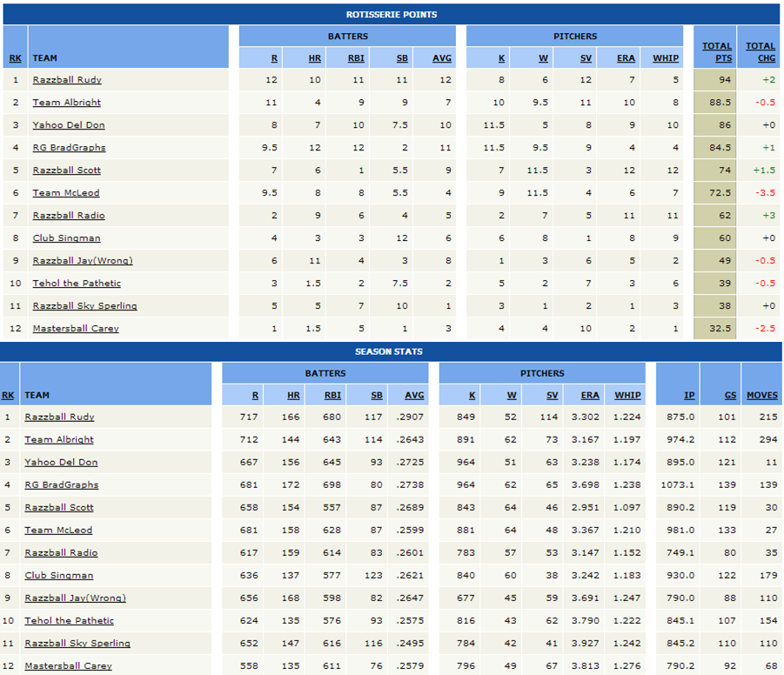Image resolution: width=784 pixels, height=675 pixels.
Task: Sort by TOTAL PTS column header
Action: pyautogui.click(x=717, y=52)
